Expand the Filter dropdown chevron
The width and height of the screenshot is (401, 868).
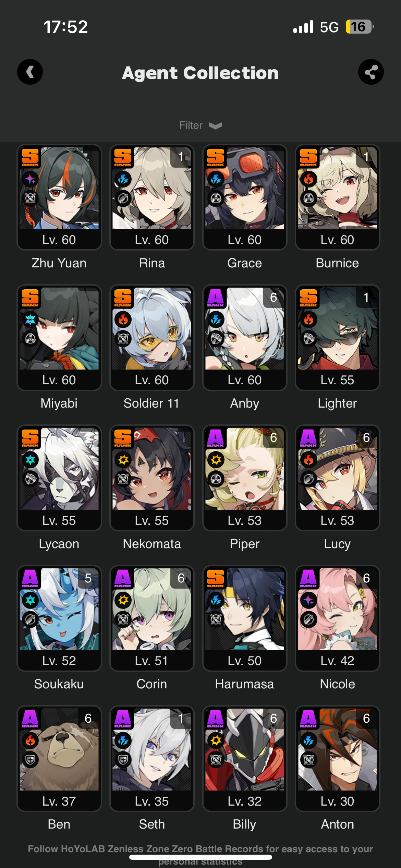click(x=215, y=126)
